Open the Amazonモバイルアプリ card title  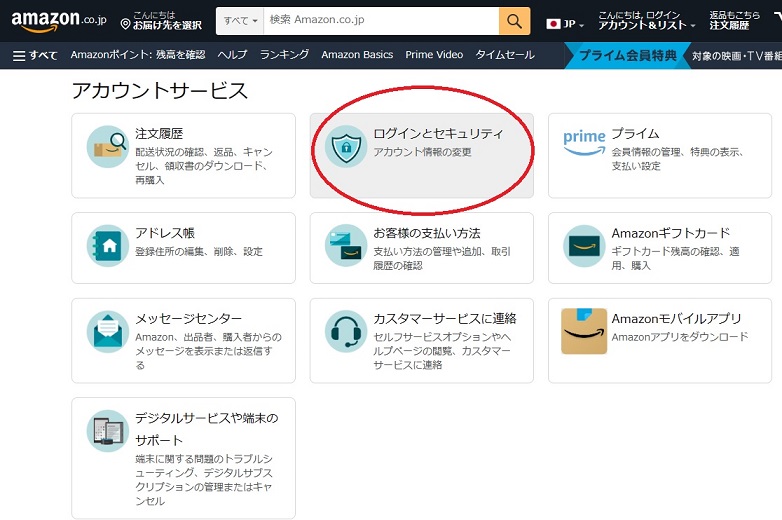click(x=676, y=319)
